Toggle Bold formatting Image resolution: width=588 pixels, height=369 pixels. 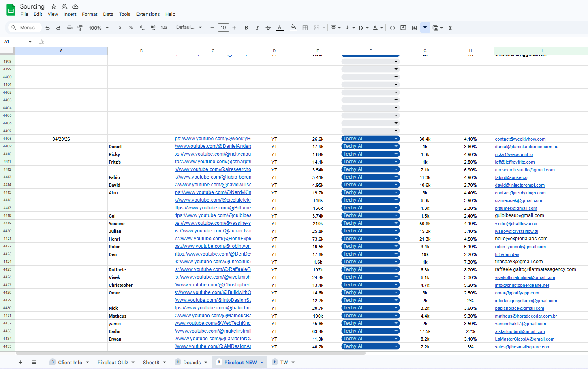point(246,28)
